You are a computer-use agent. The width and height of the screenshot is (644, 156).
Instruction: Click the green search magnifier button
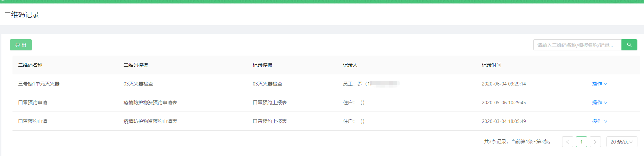coord(629,45)
